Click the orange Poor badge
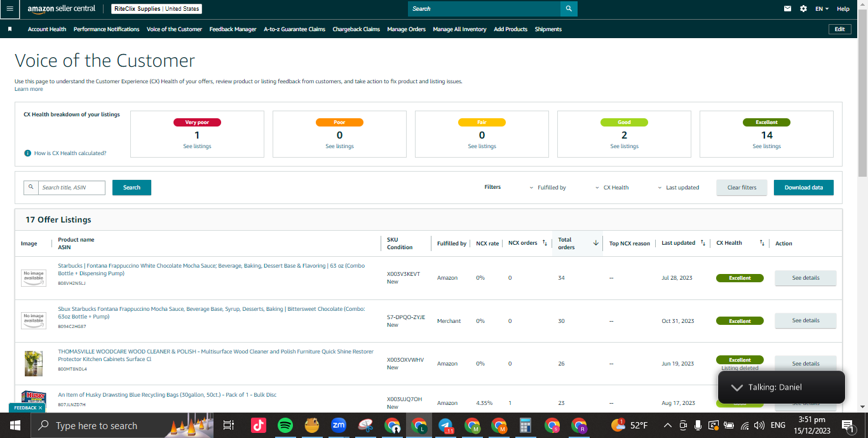This screenshot has height=438, width=868. point(339,122)
